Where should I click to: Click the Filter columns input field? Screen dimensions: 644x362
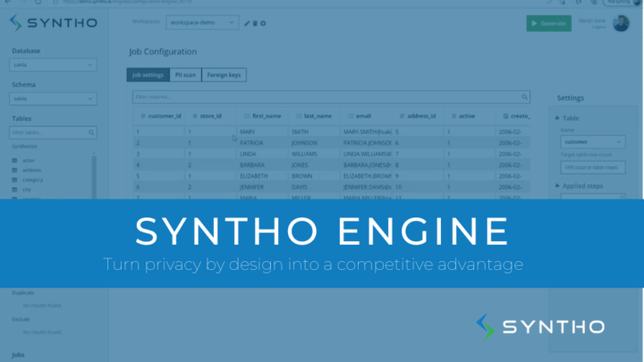[x=331, y=97]
